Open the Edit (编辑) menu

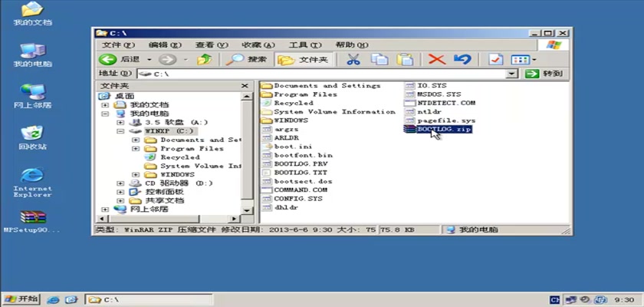click(165, 45)
